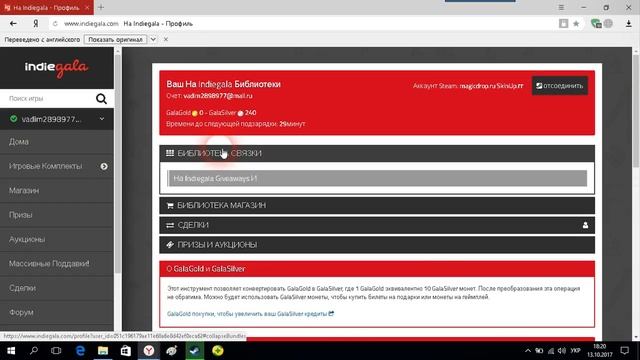Click the user icon on СДЕЛКИ bar
Screen dimensions: 640x360
pyautogui.click(x=585, y=225)
